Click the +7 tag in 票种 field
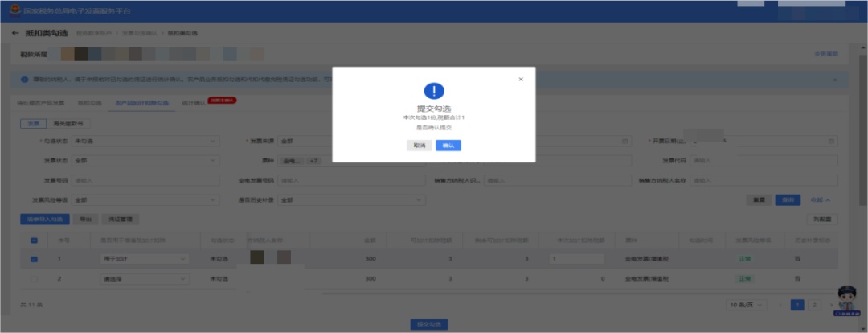The width and height of the screenshot is (868, 333). 314,161
